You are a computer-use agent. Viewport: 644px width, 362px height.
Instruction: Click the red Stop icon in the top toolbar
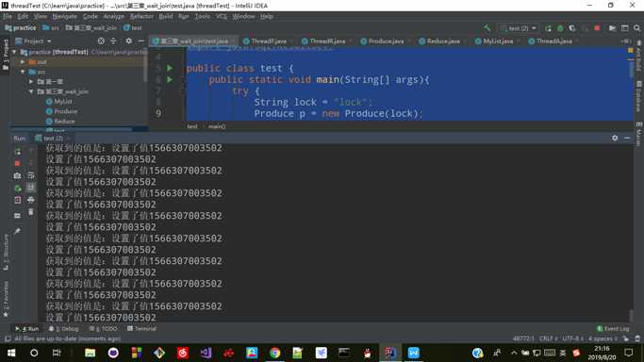[x=597, y=28]
